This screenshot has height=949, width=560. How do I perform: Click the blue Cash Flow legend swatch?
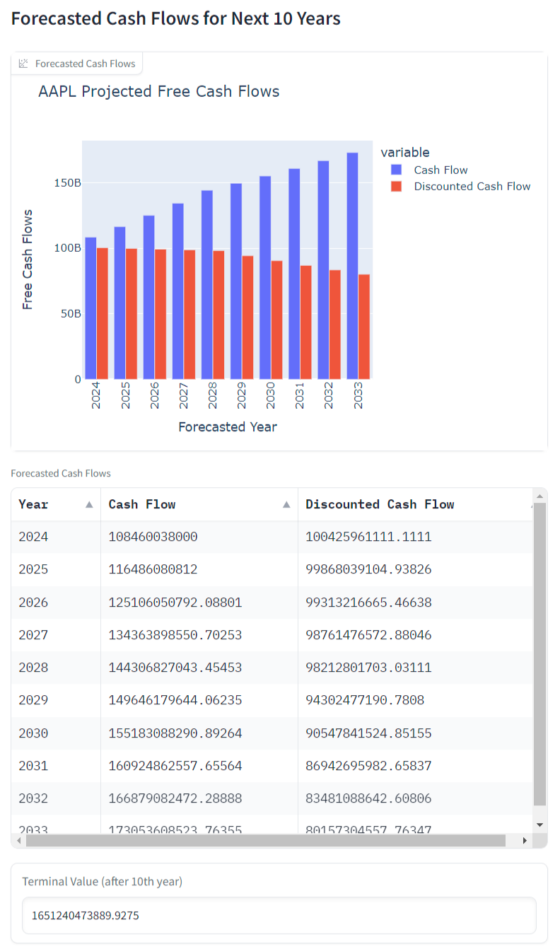coord(397,170)
